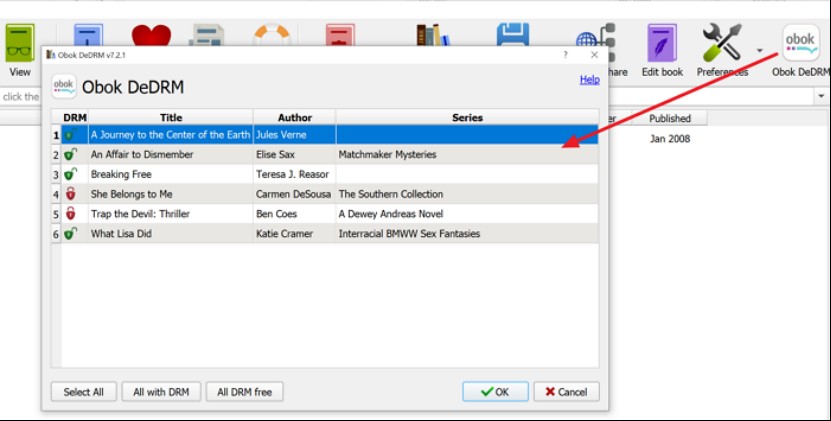This screenshot has width=831, height=421.
Task: Click row header number 4
Action: click(x=56, y=194)
